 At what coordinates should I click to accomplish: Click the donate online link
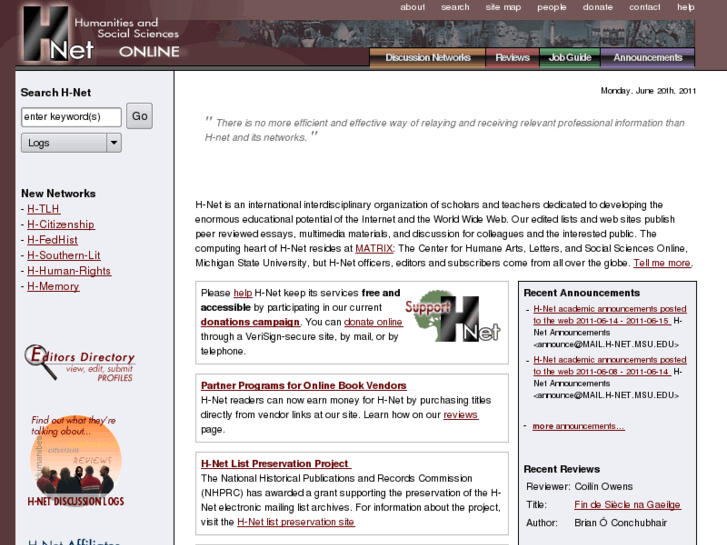373,322
